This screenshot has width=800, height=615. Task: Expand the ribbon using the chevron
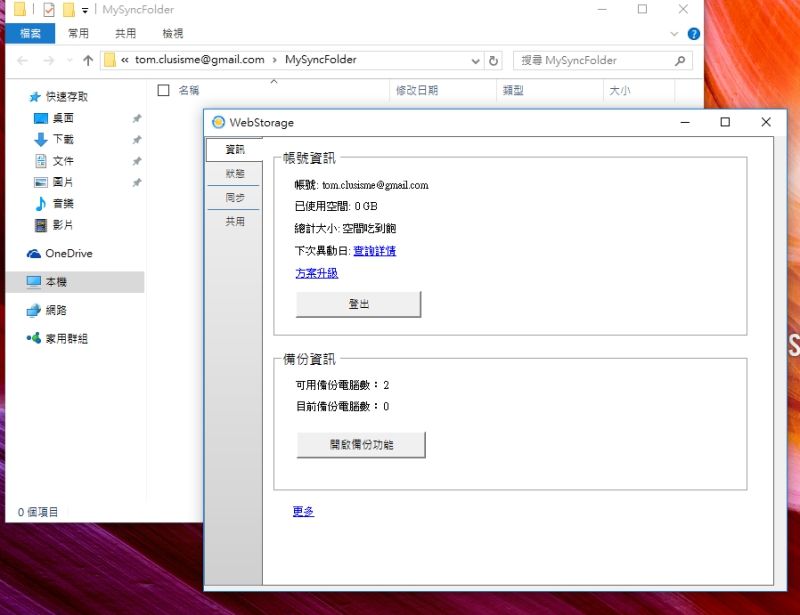point(675,33)
